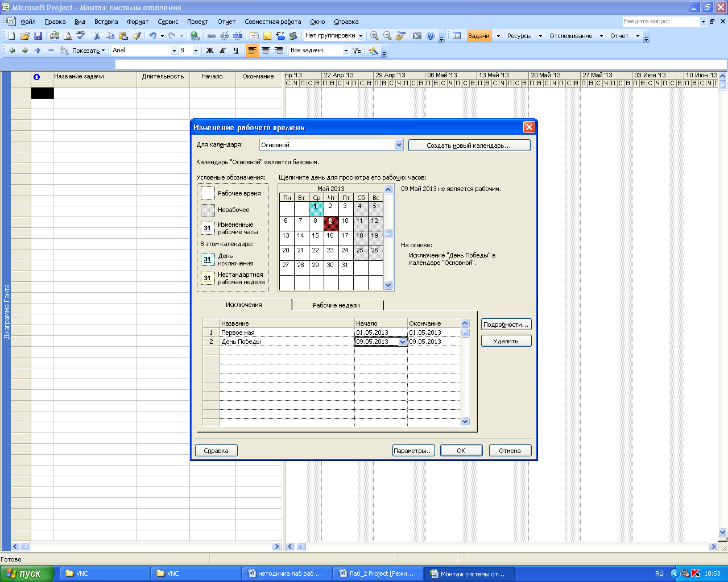728x582 pixels.
Task: Outdent task green left arrow
Action: tap(12, 51)
